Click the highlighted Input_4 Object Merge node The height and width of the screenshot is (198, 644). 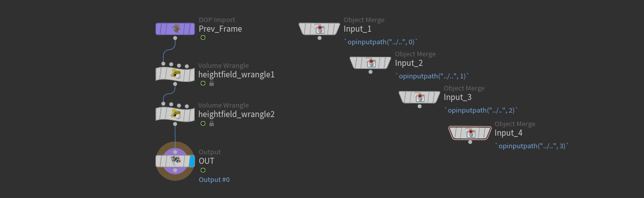[x=470, y=133]
